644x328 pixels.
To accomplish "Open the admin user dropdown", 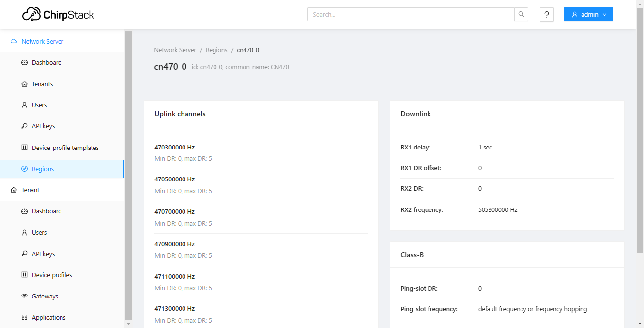I will (x=588, y=15).
